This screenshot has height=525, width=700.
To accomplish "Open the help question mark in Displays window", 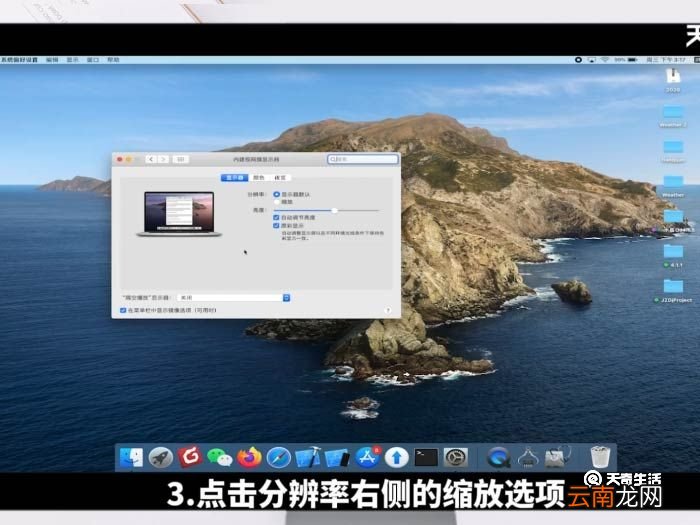I will tap(388, 310).
